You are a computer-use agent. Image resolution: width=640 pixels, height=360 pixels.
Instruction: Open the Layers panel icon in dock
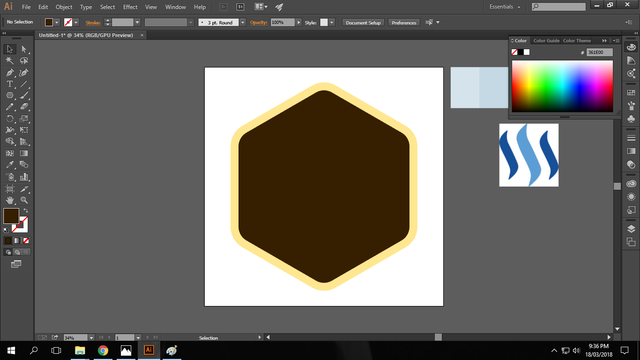pos(631,229)
